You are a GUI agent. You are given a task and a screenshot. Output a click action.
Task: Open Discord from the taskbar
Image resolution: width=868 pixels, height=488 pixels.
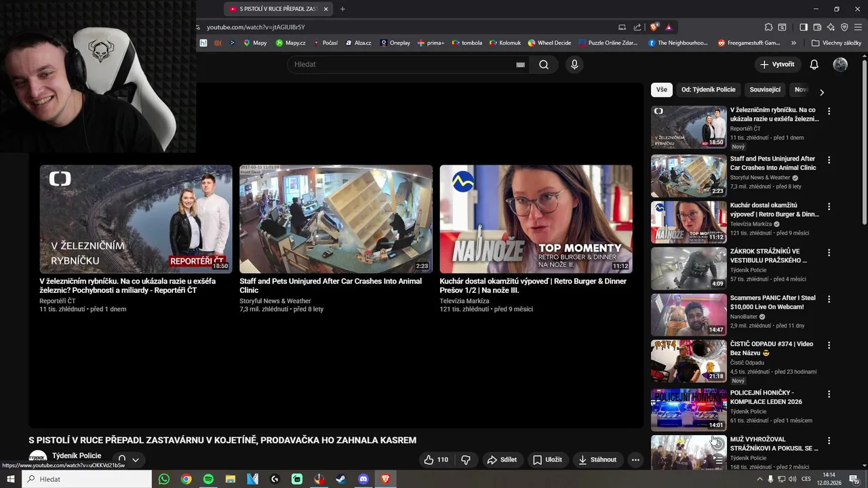(x=363, y=479)
